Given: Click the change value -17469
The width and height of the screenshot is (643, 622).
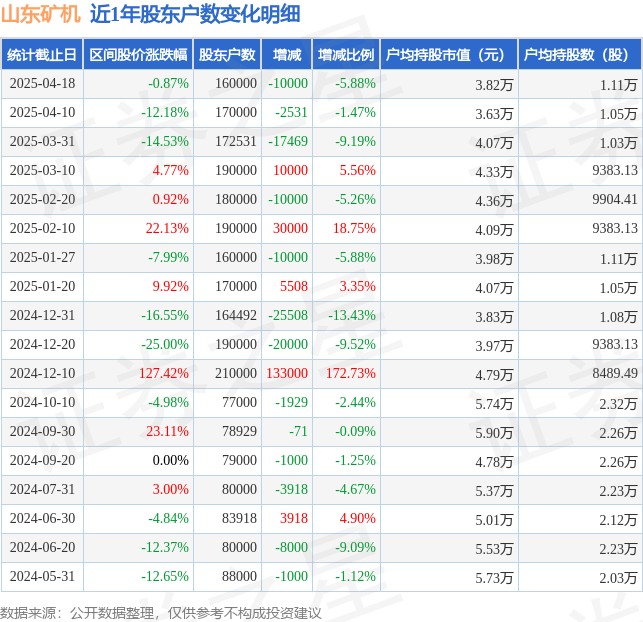Looking at the screenshot, I should point(288,141).
